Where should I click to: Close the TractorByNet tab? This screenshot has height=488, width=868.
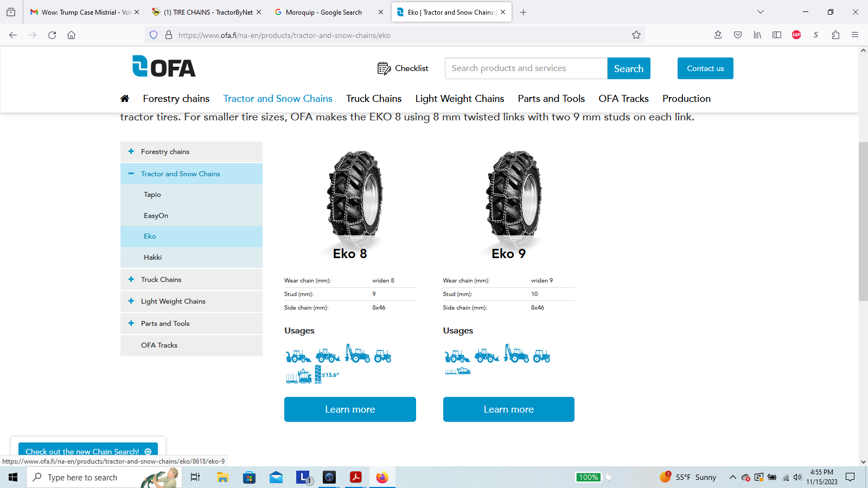point(259,12)
